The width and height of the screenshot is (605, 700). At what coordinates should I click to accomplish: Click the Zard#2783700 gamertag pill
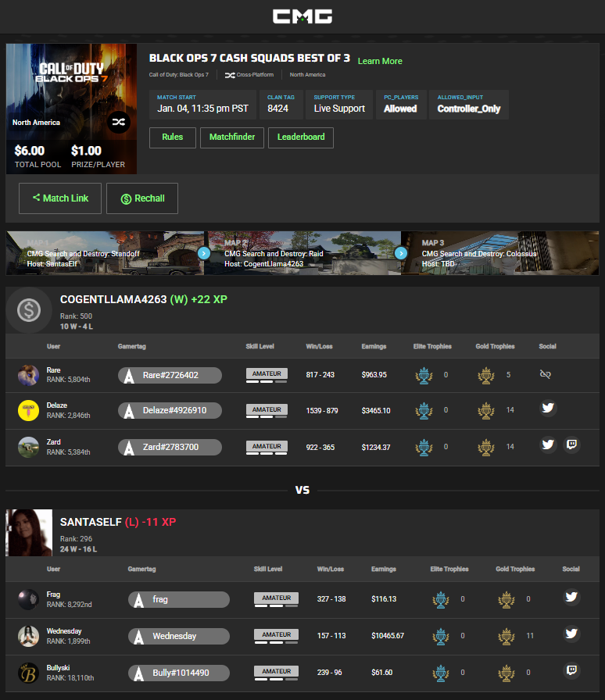pos(170,448)
